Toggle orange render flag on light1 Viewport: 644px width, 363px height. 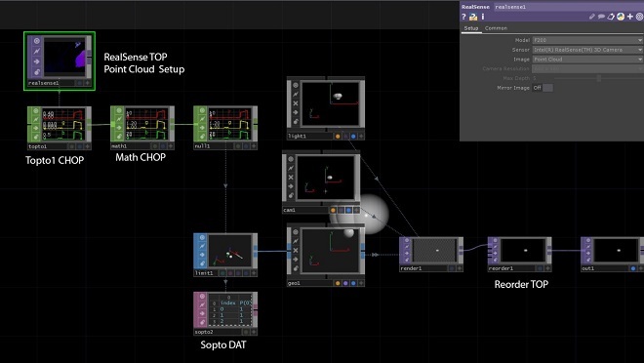coord(338,137)
